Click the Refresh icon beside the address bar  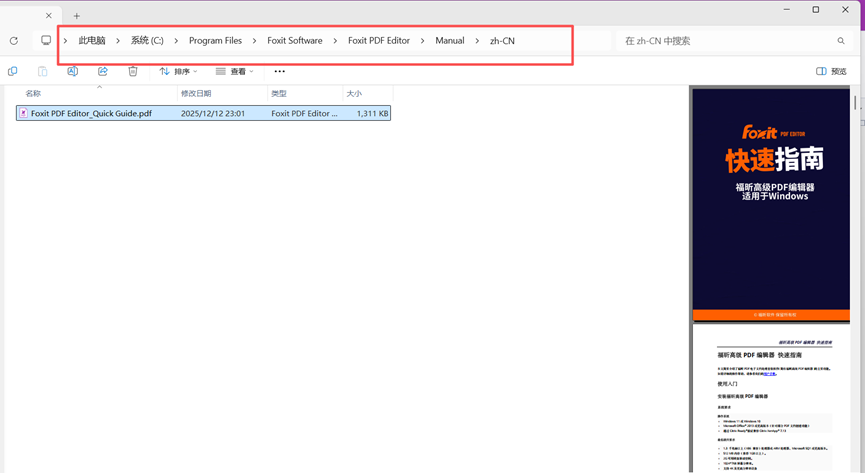(14, 41)
